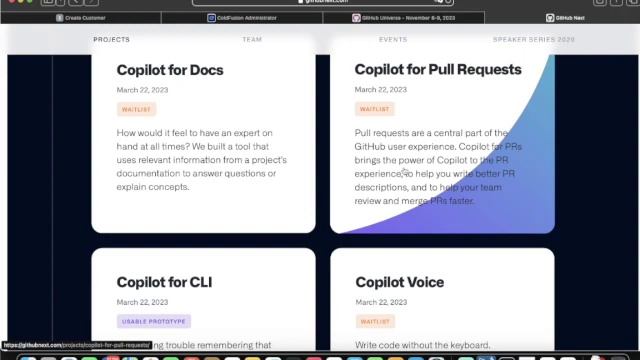Go forward with Safari's forward arrow
The image size is (640, 360).
pos(91,2)
